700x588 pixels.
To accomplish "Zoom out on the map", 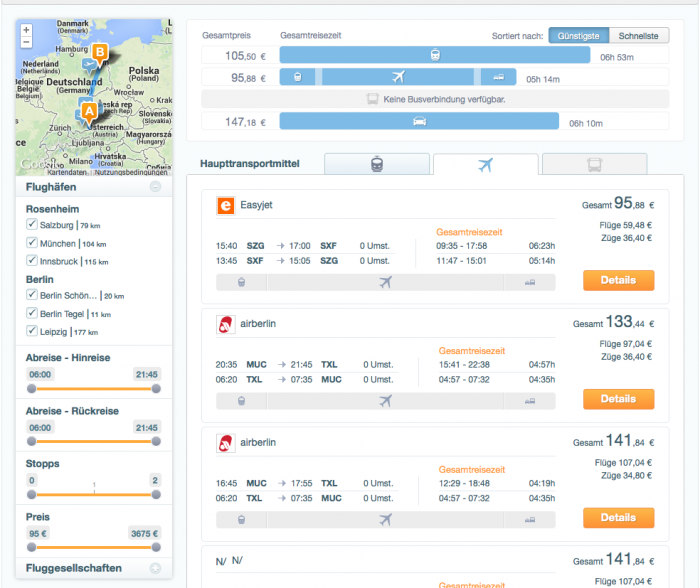I will [x=26, y=44].
